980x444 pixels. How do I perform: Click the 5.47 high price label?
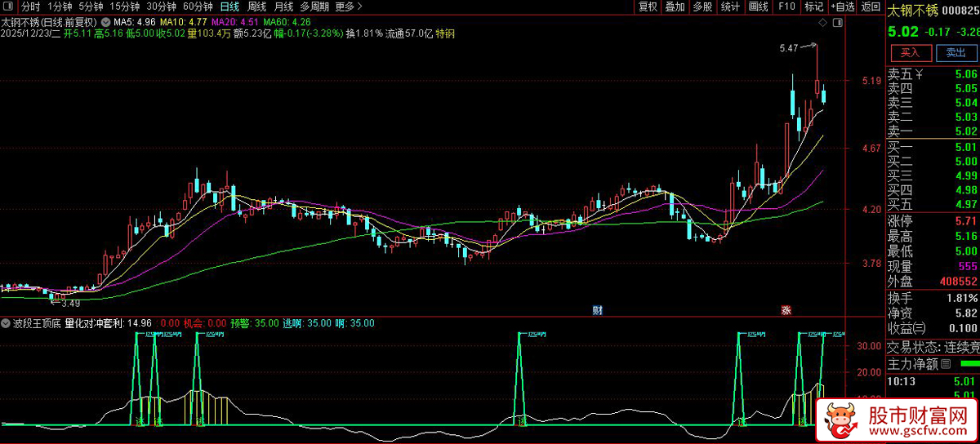(x=788, y=49)
